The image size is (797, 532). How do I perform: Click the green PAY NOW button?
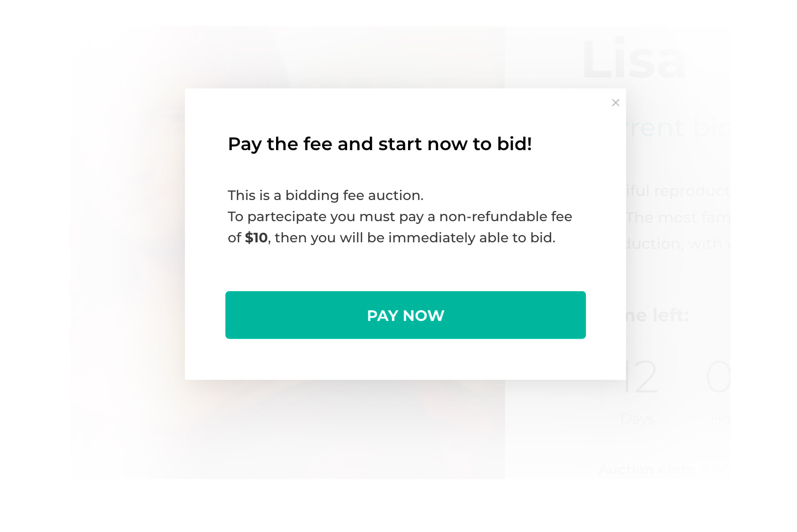(406, 315)
